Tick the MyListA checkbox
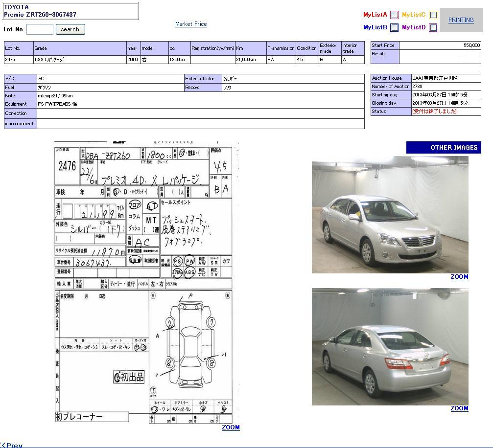The width and height of the screenshot is (493, 448). pyautogui.click(x=394, y=15)
